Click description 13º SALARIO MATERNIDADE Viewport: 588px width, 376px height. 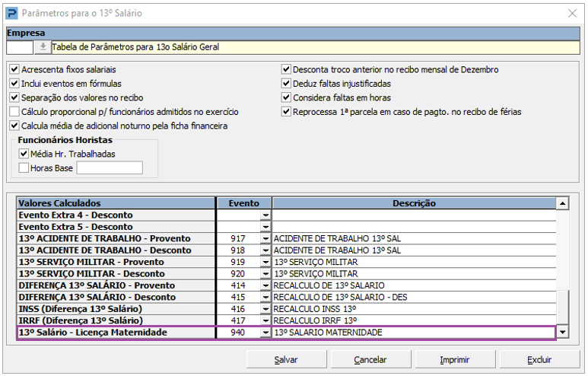(328, 333)
